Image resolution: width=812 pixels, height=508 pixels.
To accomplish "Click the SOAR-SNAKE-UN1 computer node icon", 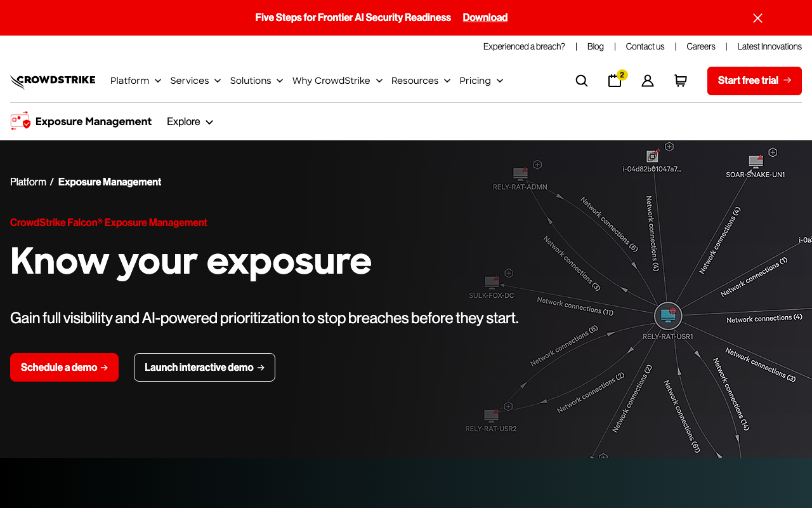I will [x=756, y=161].
